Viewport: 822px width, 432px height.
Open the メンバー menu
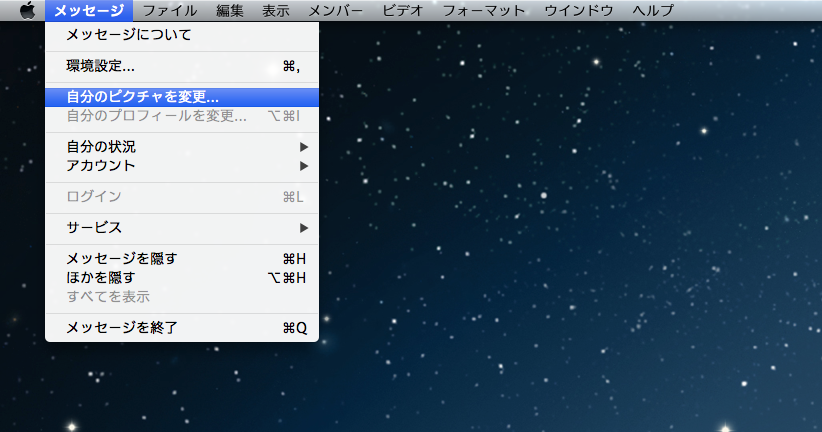336,10
